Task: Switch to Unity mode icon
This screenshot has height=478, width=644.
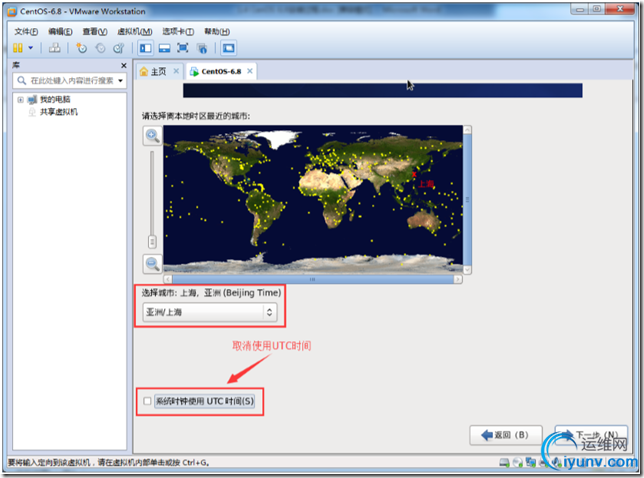Action: [202, 48]
